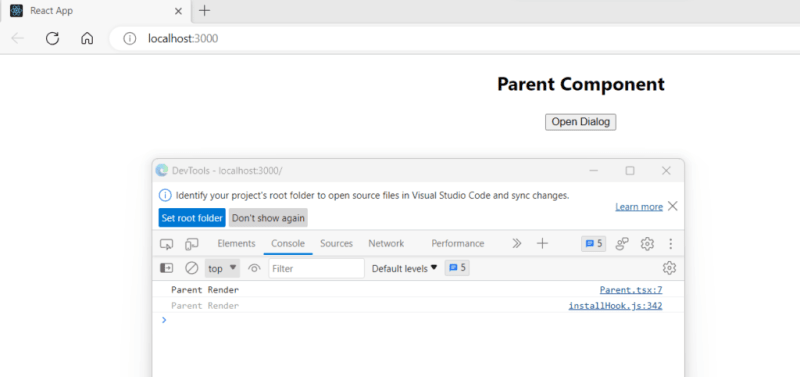The width and height of the screenshot is (800, 377).
Task: Click Set root folder button
Action: (x=192, y=218)
